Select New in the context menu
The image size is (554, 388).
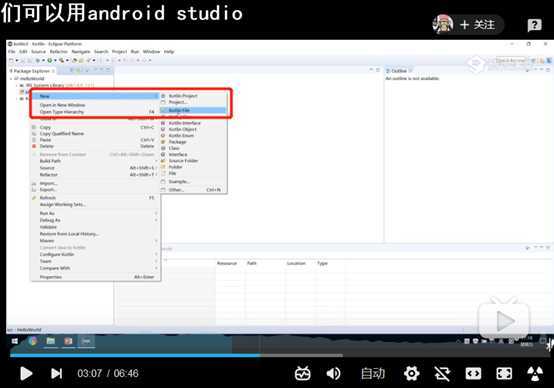(94, 96)
